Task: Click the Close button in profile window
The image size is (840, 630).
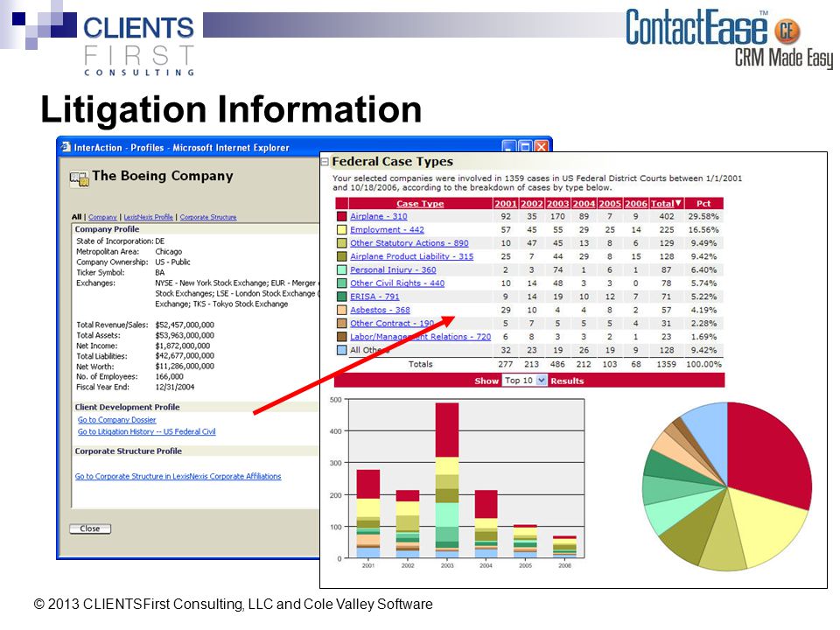Action: tap(90, 528)
